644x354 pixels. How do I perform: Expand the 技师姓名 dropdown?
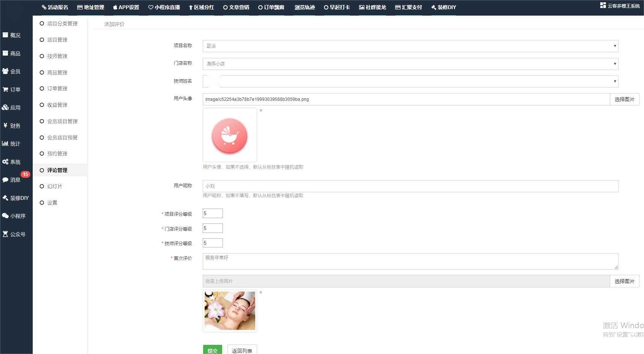[x=410, y=81]
